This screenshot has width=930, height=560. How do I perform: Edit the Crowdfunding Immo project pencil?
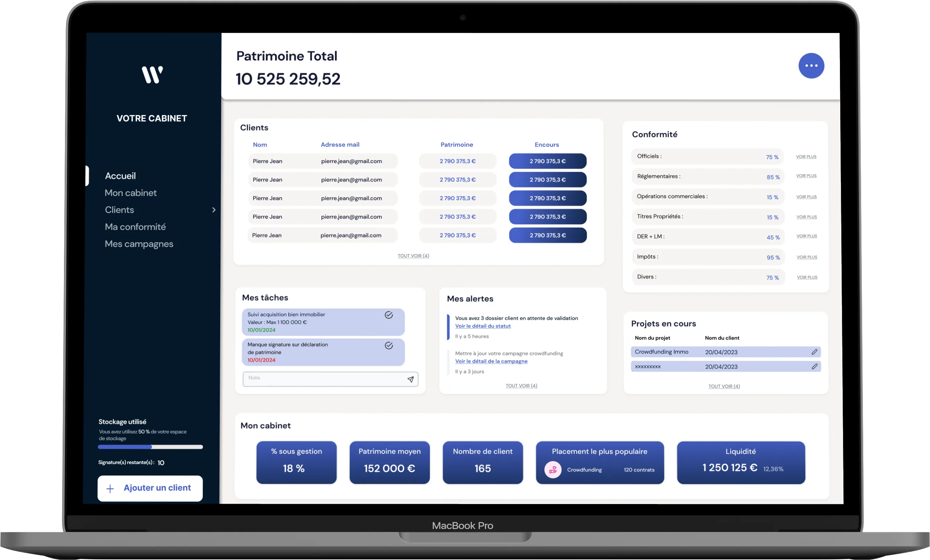(x=815, y=352)
